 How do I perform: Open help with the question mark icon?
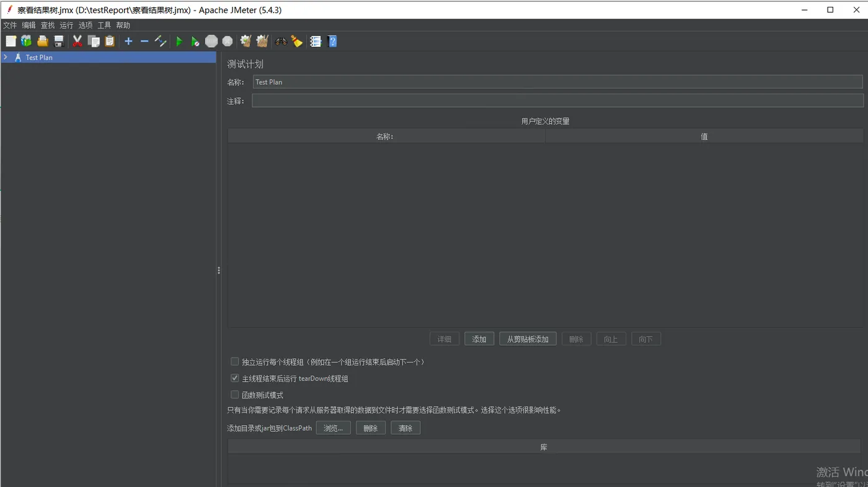point(332,42)
